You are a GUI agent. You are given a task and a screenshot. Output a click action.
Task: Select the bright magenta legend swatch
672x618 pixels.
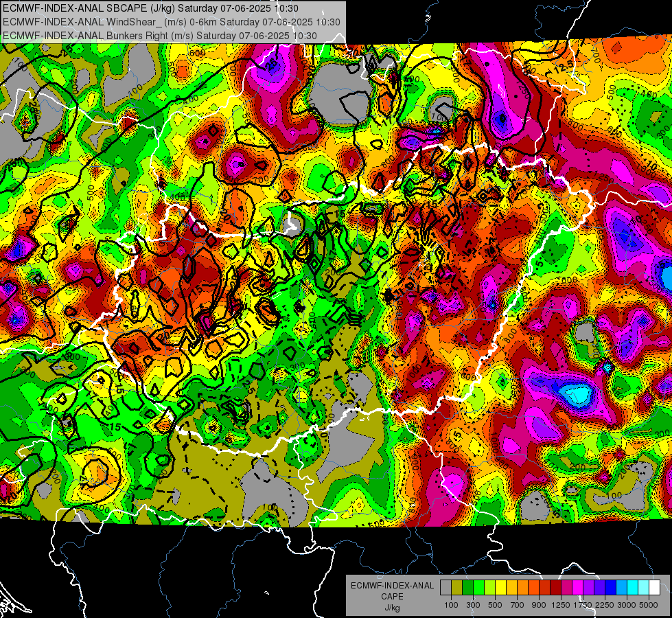[x=578, y=587]
